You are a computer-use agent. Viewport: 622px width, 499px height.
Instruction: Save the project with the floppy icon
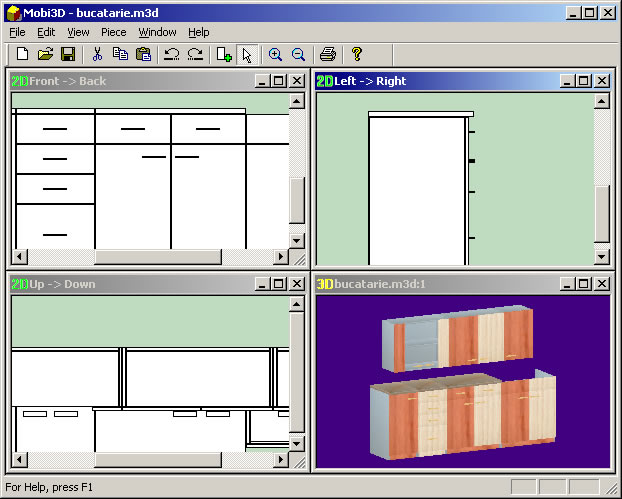coord(68,54)
